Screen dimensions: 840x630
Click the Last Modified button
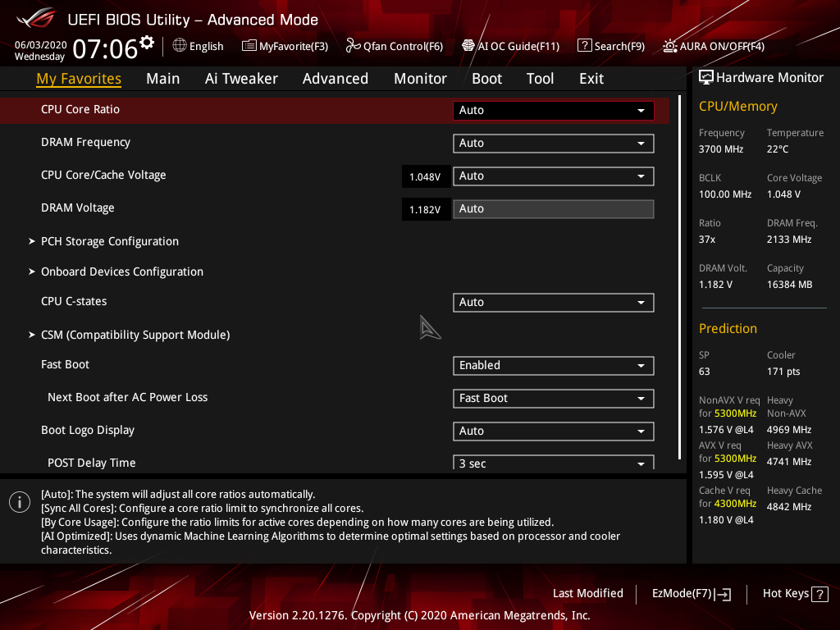587,593
